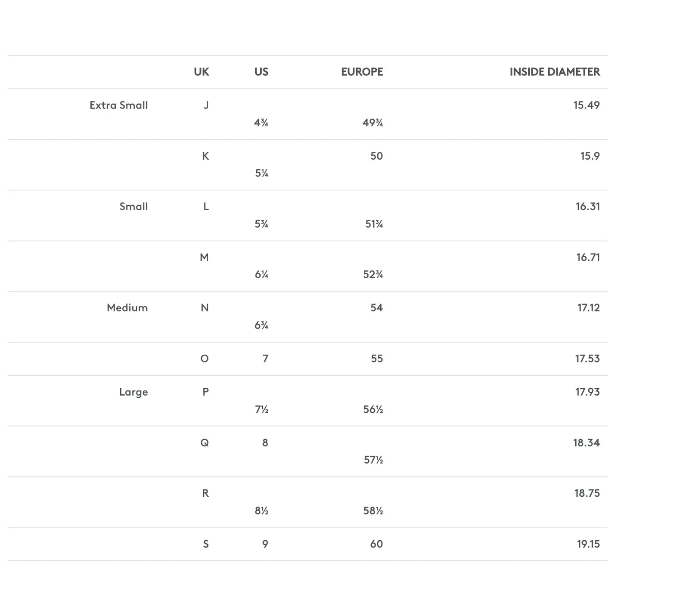Select UK size letter S

coord(206,544)
